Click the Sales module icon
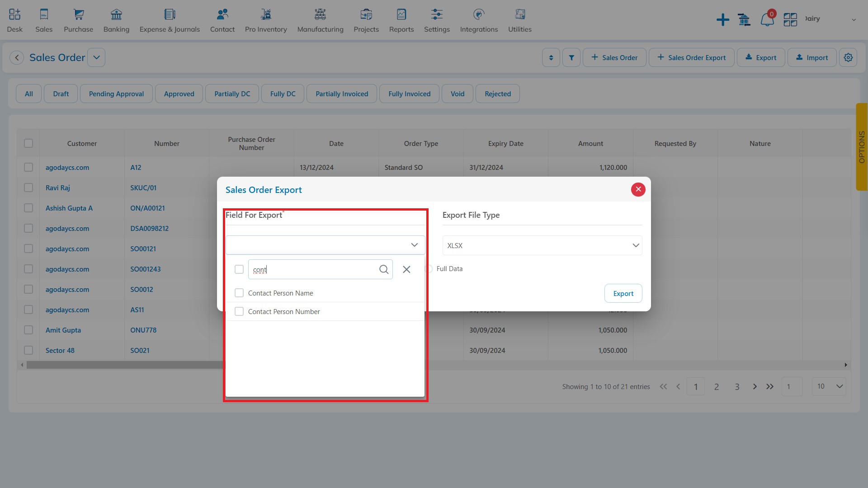The width and height of the screenshot is (868, 488). click(x=44, y=20)
